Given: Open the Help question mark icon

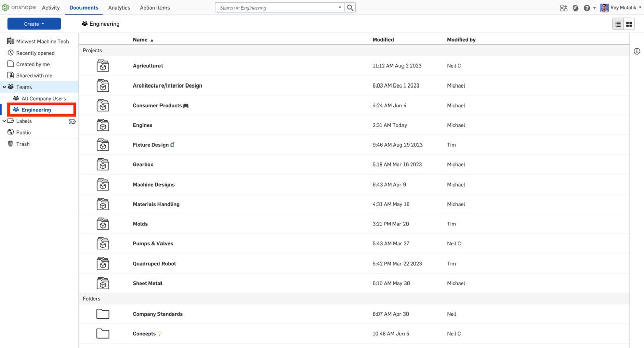Looking at the screenshot, I should pyautogui.click(x=587, y=7).
